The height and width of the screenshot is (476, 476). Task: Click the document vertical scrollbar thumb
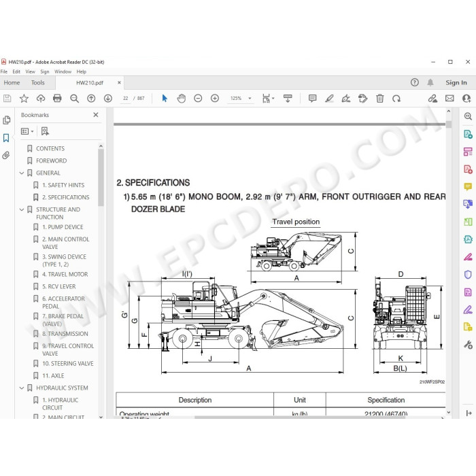[x=448, y=124]
